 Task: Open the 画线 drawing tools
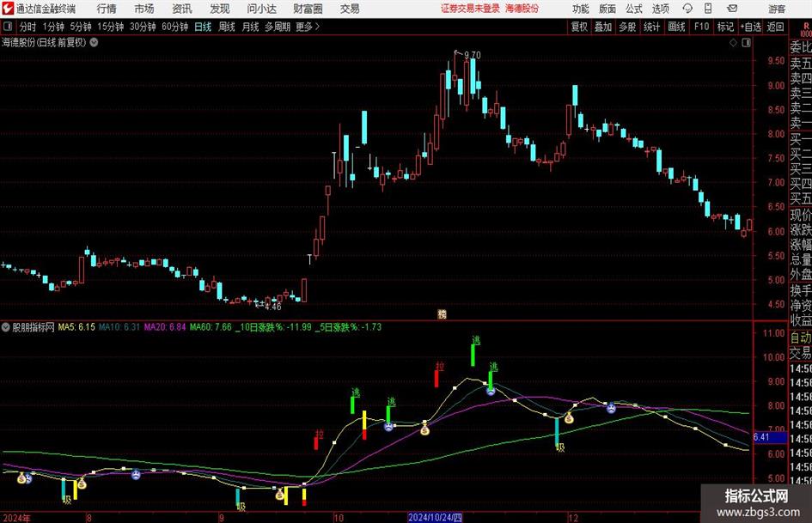(676, 27)
